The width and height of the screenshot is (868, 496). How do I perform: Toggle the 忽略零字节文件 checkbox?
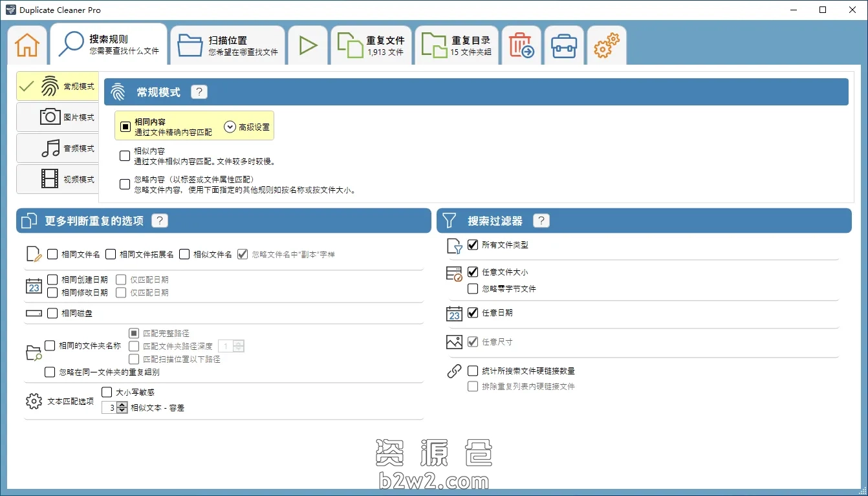pyautogui.click(x=473, y=288)
